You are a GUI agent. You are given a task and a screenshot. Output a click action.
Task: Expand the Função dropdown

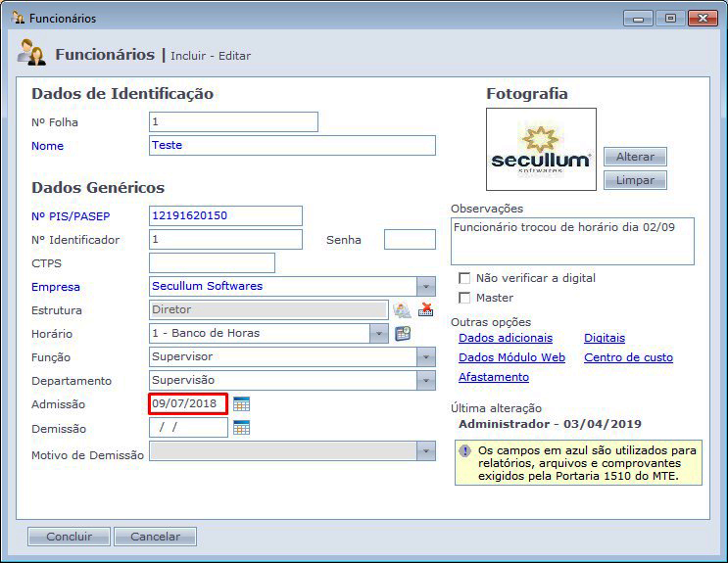tap(425, 357)
